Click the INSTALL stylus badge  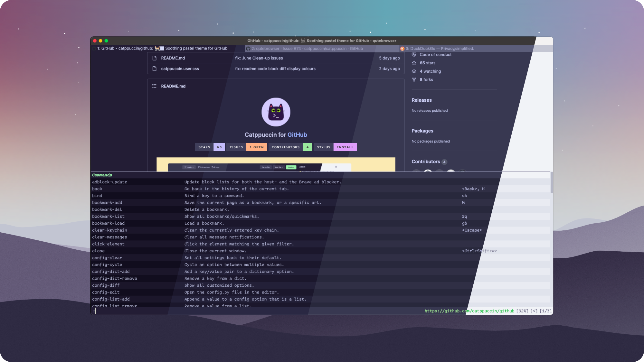point(345,147)
